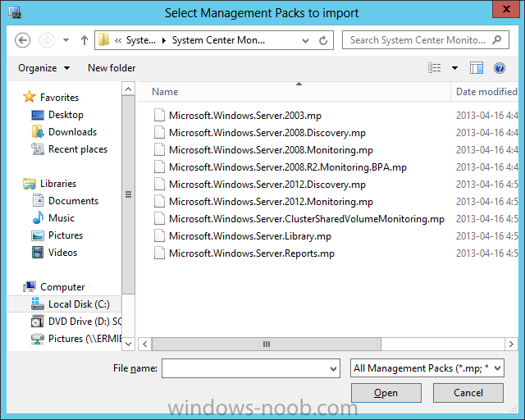This screenshot has width=525, height=420.
Task: Click the Open button
Action: tap(386, 393)
